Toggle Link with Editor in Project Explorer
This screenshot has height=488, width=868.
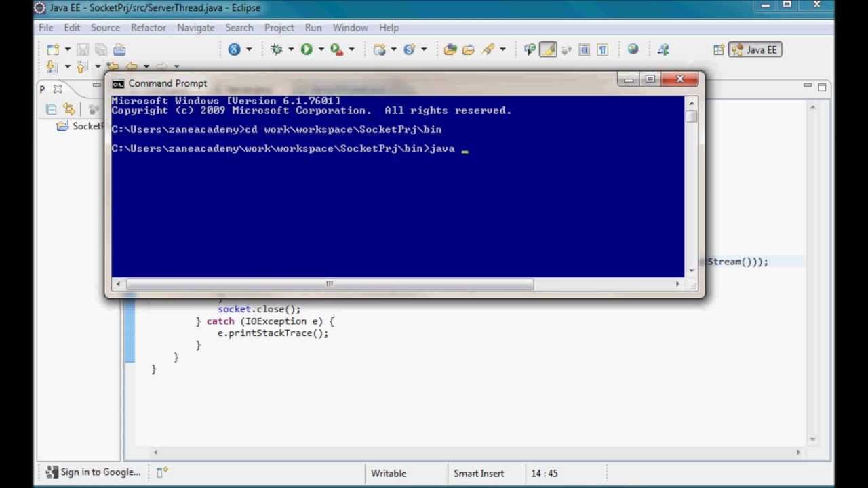pyautogui.click(x=68, y=109)
